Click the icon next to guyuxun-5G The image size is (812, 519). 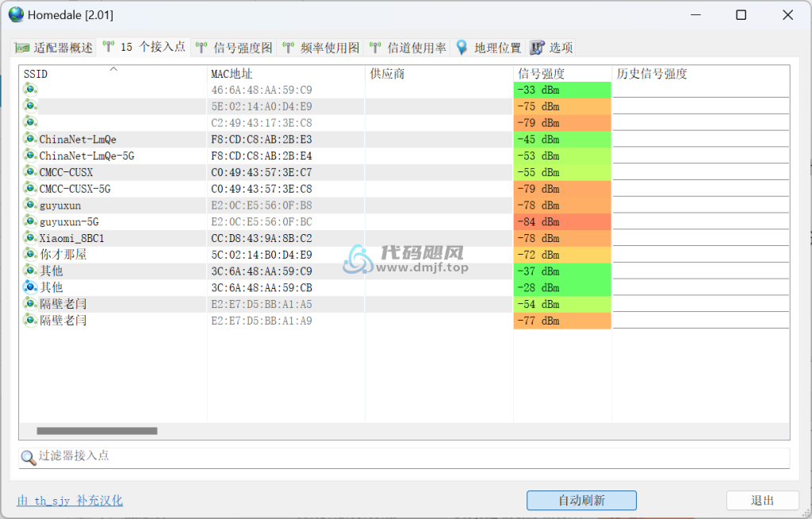click(x=31, y=221)
